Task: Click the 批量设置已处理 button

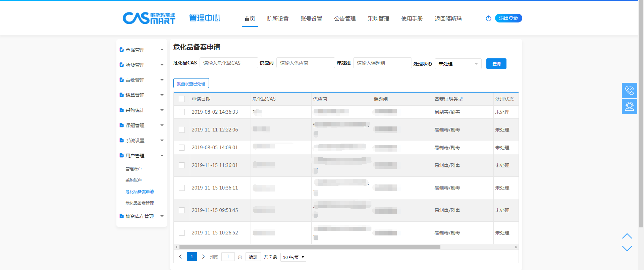Action: (x=191, y=84)
